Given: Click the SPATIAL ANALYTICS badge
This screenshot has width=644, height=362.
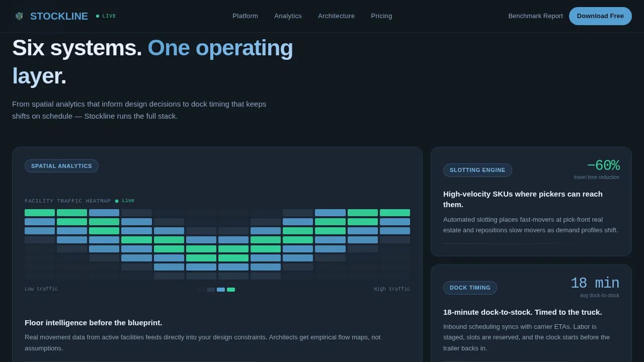Looking at the screenshot, I should (x=61, y=166).
